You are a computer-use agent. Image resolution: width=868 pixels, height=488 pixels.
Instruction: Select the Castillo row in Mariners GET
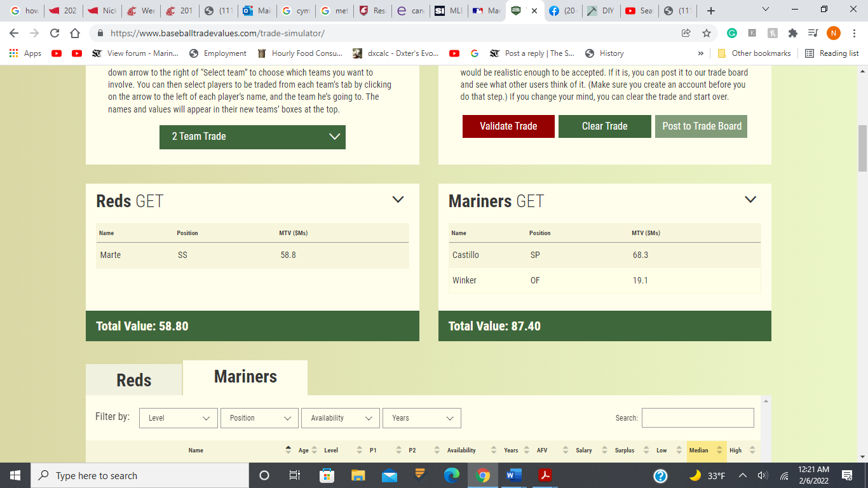604,255
